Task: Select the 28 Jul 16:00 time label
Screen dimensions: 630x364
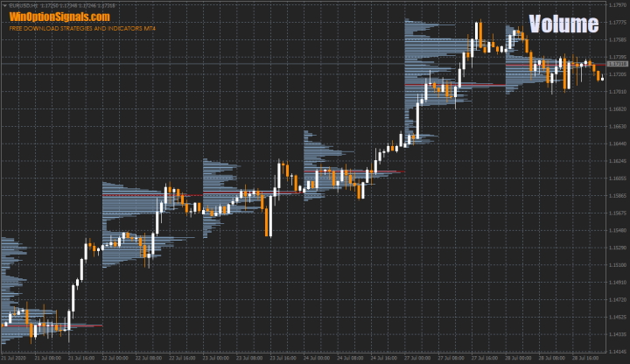Action: tap(584, 359)
